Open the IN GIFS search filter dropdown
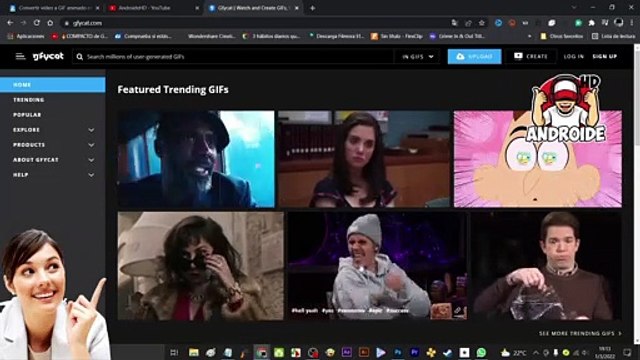Viewport: 640px width, 360px height. click(x=418, y=57)
